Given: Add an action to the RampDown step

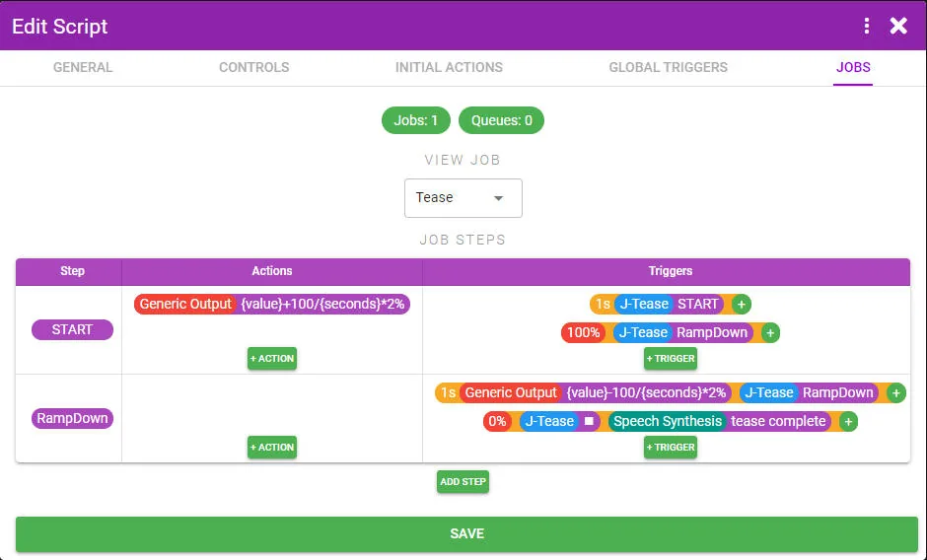Looking at the screenshot, I should 272,447.
